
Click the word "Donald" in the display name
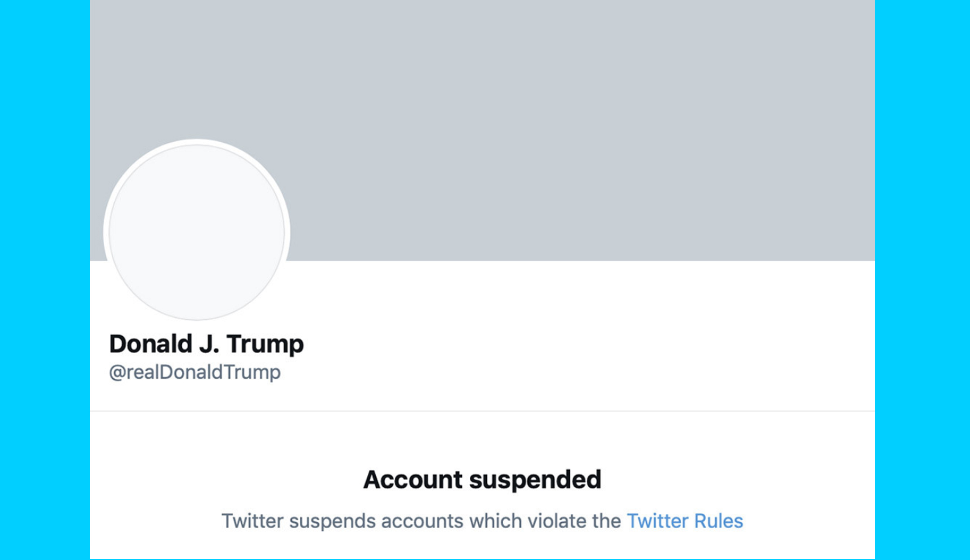[151, 344]
